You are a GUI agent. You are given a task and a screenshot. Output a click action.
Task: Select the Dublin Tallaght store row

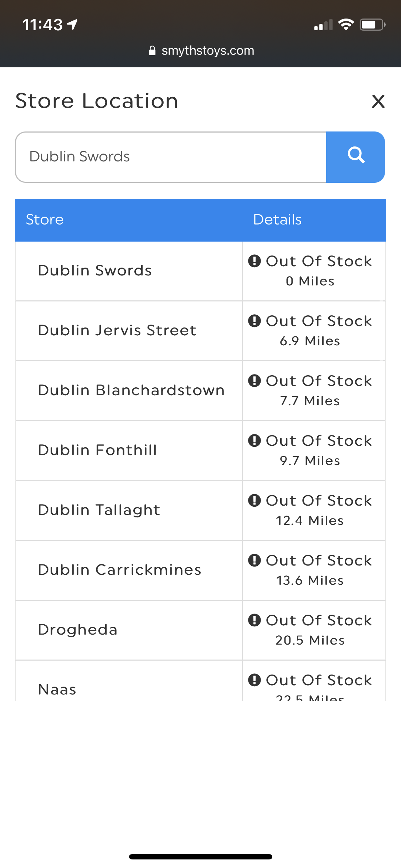[x=99, y=510]
